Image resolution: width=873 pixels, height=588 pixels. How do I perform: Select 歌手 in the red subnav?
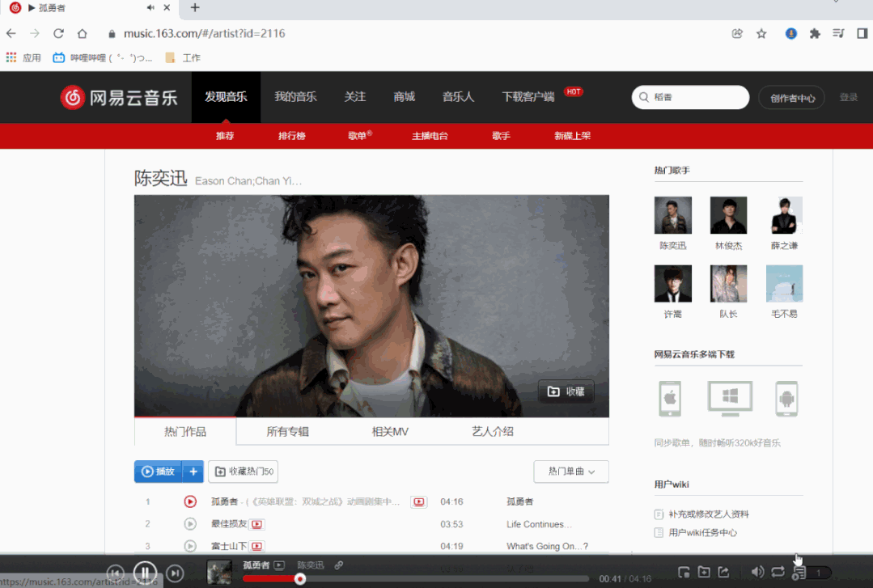click(501, 136)
